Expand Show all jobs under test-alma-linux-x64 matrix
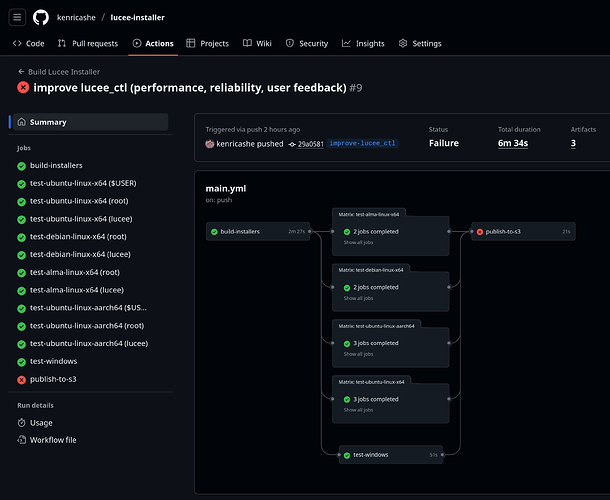The width and height of the screenshot is (610, 500). tap(358, 242)
